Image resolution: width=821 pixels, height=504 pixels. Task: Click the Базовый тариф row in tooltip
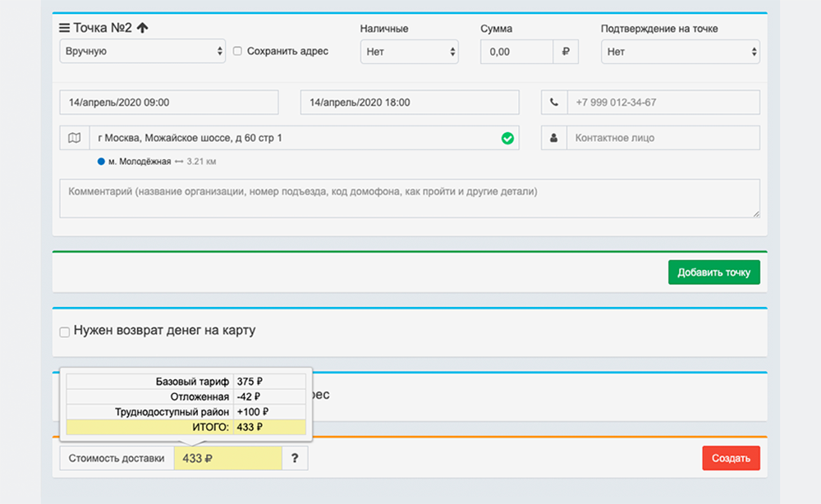(186, 382)
